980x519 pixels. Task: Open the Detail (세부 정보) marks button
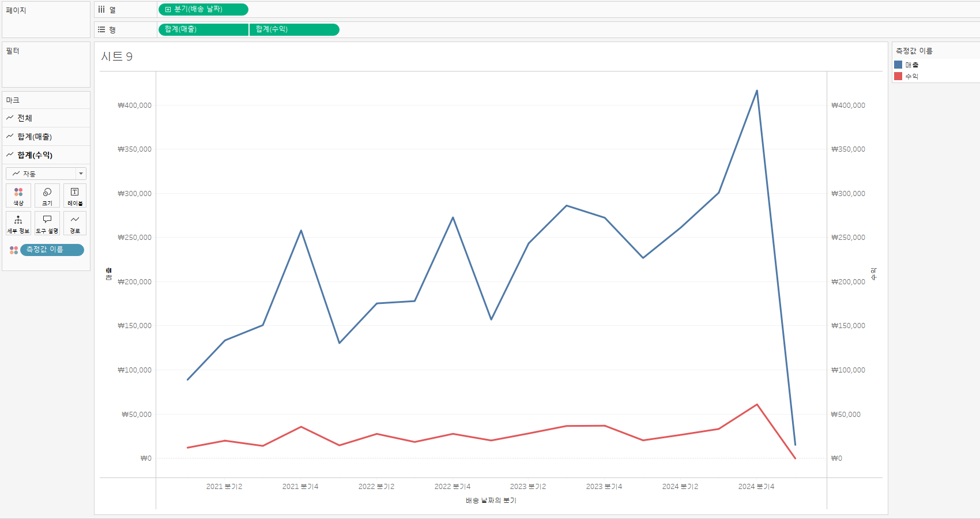click(18, 223)
